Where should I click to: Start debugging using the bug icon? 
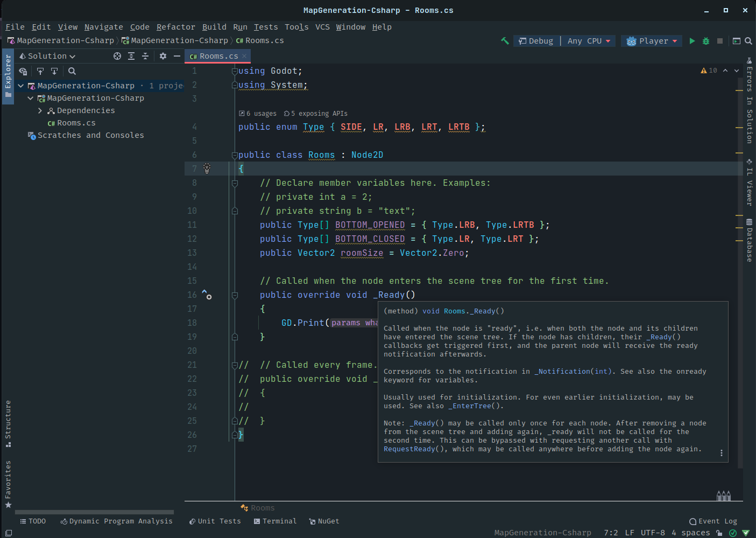[705, 40]
